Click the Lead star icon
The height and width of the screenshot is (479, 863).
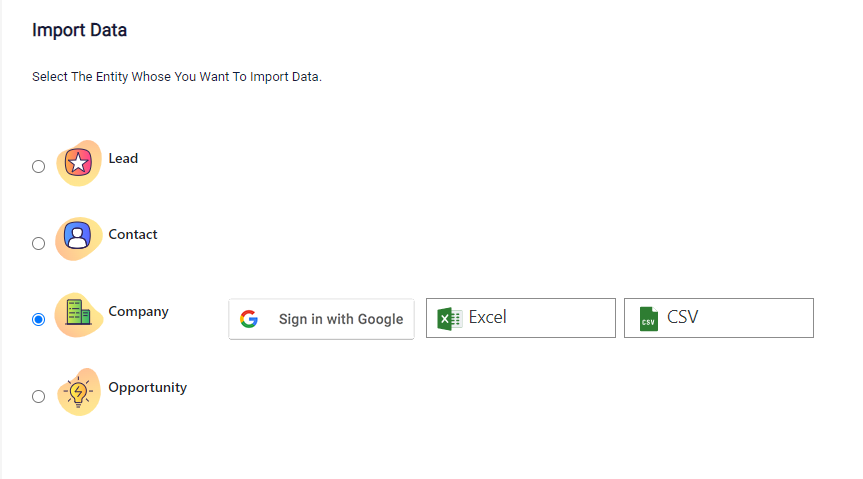79,163
